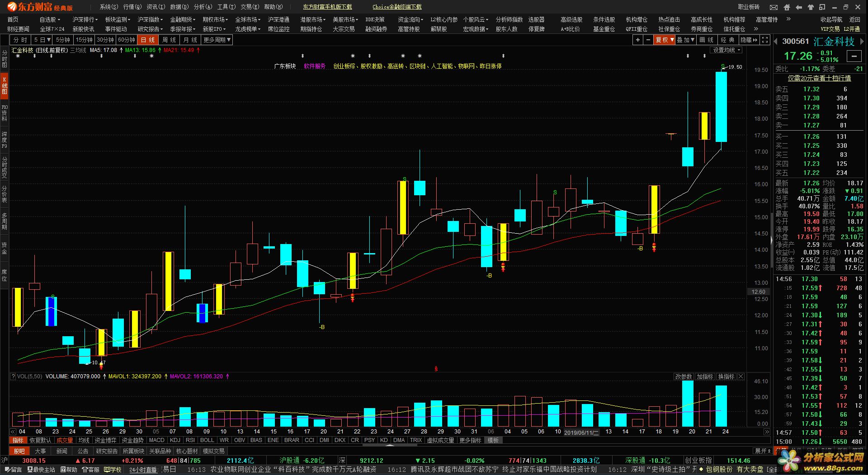Expand bottom panel with 展开 button
Viewport: 868px width, 475px height.
763,451
